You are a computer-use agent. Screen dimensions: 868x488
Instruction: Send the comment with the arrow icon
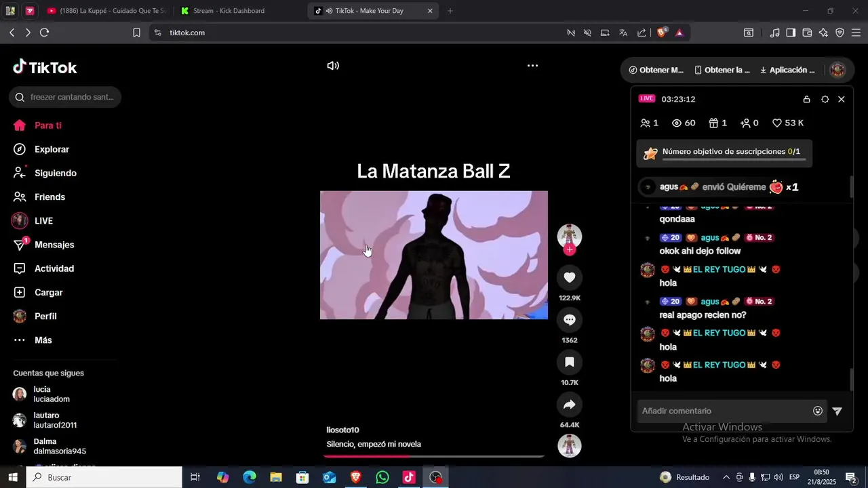pyautogui.click(x=837, y=411)
